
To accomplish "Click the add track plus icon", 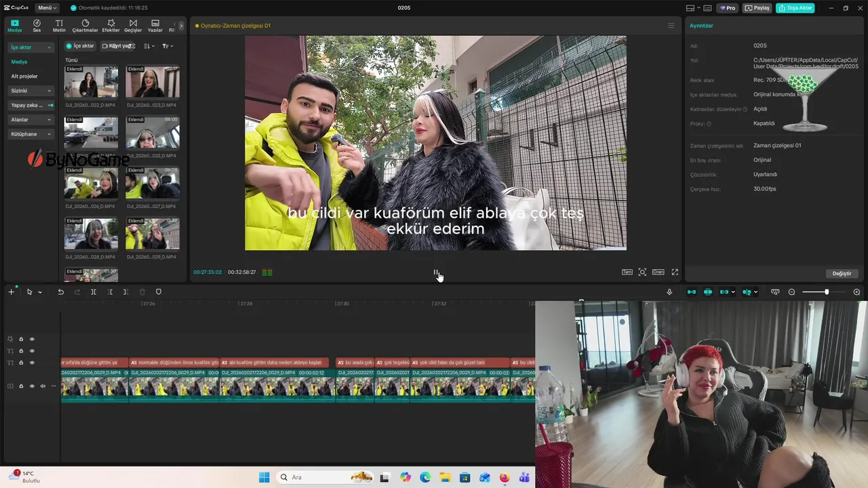I will tap(11, 291).
